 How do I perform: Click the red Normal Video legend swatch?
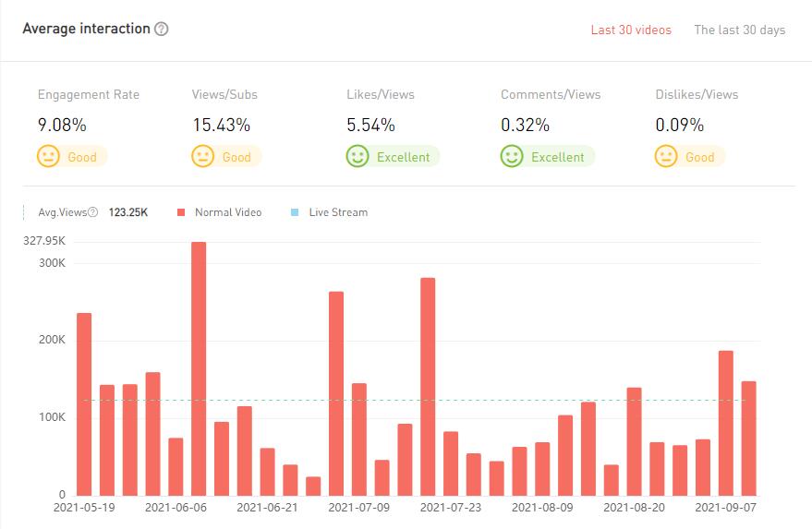(x=180, y=212)
